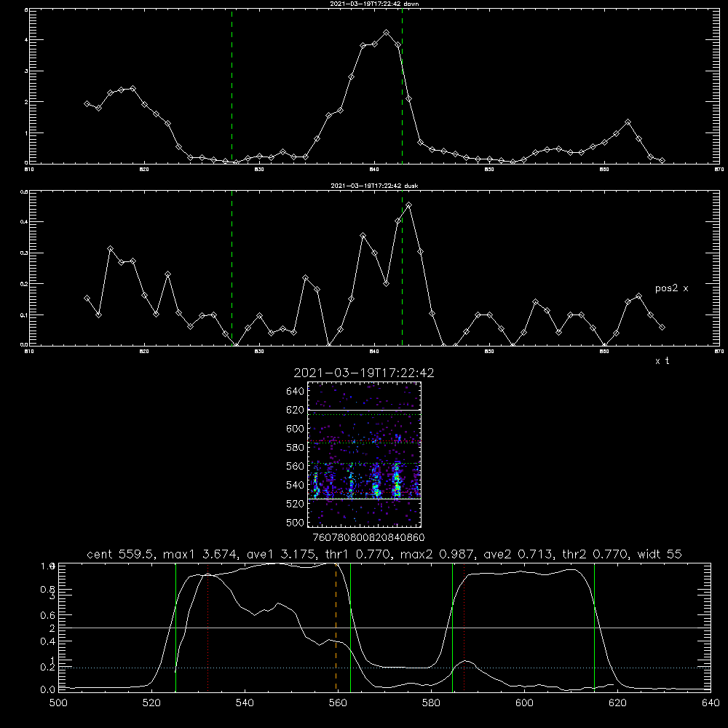This screenshot has height=728, width=728.
Task: Click the '600' y-axis label beside spectrogram
Action: pos(296,429)
